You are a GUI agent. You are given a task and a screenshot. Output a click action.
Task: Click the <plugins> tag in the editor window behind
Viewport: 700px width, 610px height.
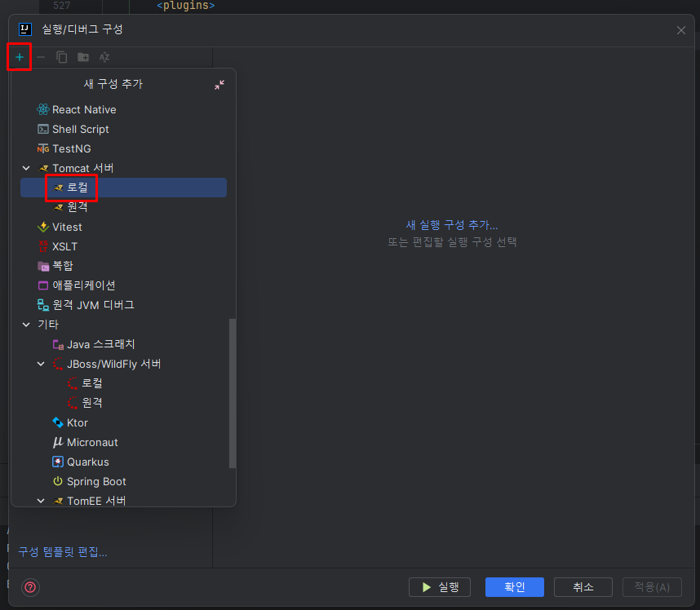click(186, 6)
